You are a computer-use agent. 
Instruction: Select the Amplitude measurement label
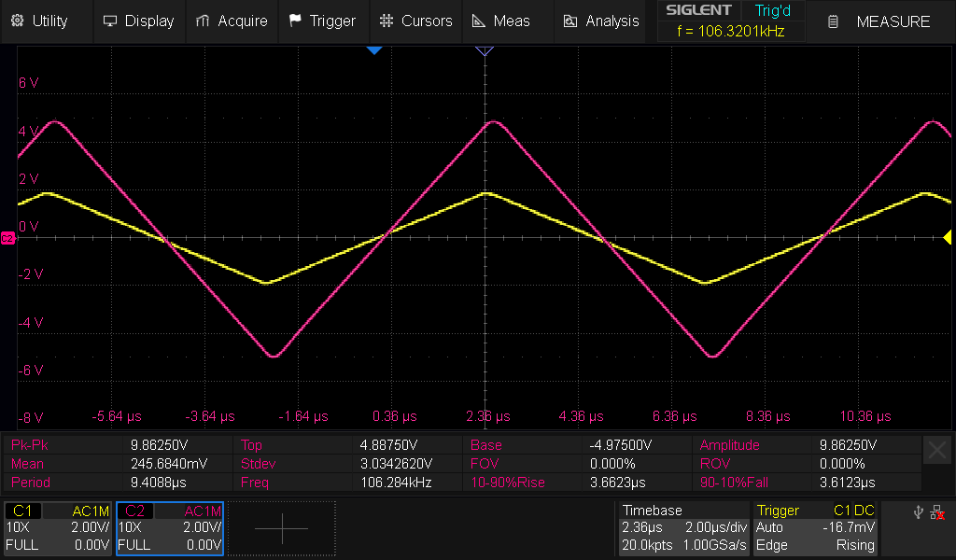click(x=730, y=445)
